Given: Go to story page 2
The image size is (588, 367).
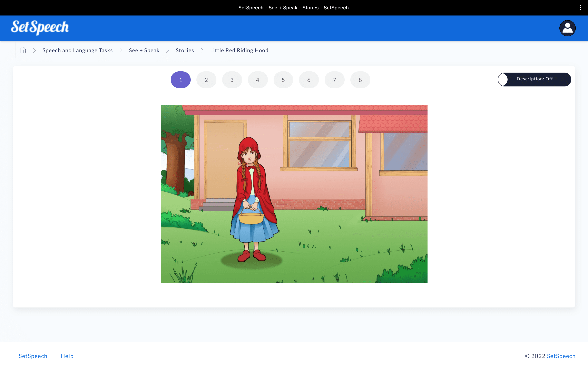Looking at the screenshot, I should [x=206, y=80].
